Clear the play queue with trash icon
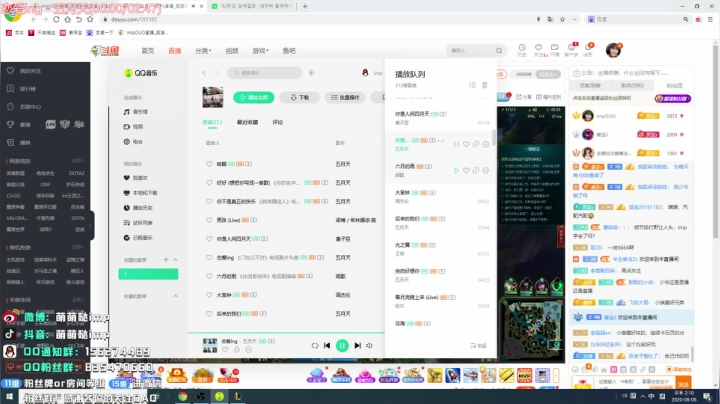The height and width of the screenshot is (404, 720). click(x=484, y=85)
